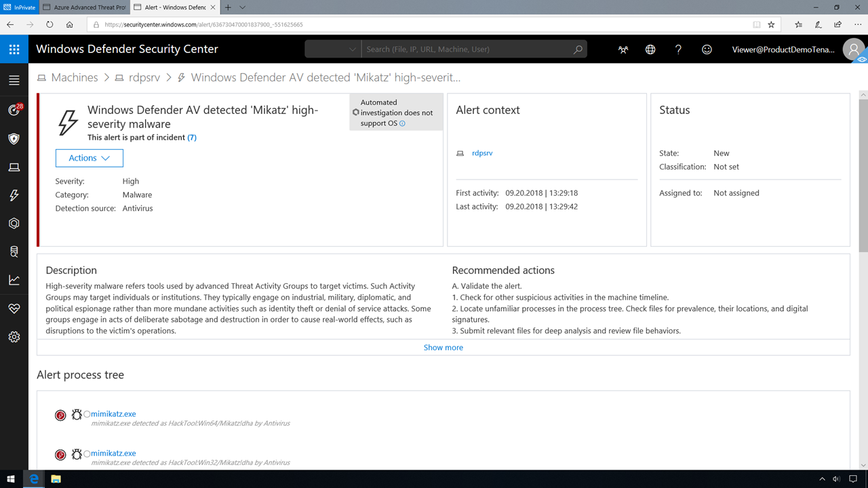Open the shield security icon in sidebar
Image resolution: width=868 pixels, height=488 pixels.
(14, 138)
